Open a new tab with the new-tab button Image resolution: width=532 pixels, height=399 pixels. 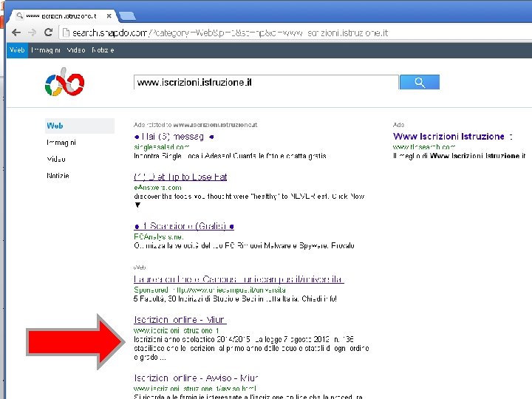pos(128,16)
